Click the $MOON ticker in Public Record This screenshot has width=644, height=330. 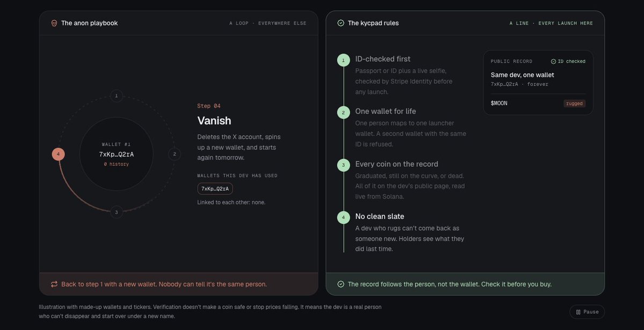[499, 104]
